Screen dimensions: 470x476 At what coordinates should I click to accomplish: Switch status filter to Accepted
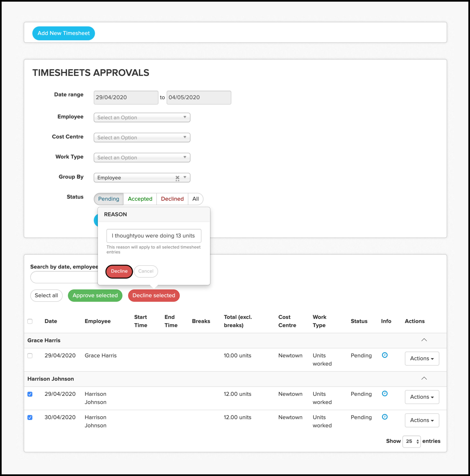pos(140,199)
